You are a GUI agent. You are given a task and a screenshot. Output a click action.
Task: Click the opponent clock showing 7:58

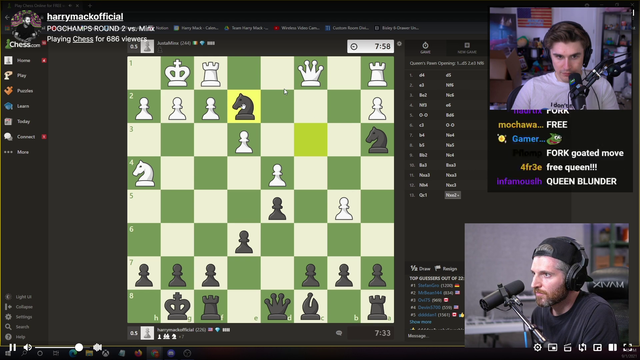(x=370, y=47)
